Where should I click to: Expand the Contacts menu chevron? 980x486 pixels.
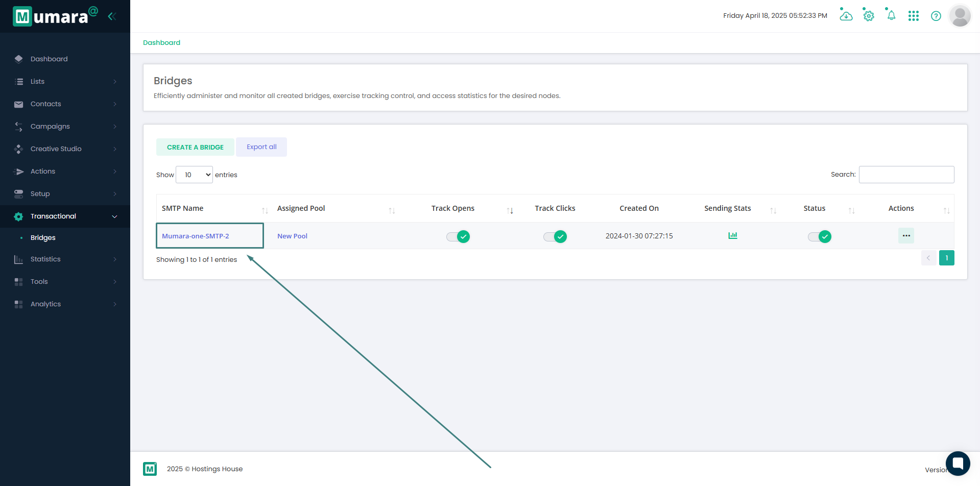tap(115, 104)
